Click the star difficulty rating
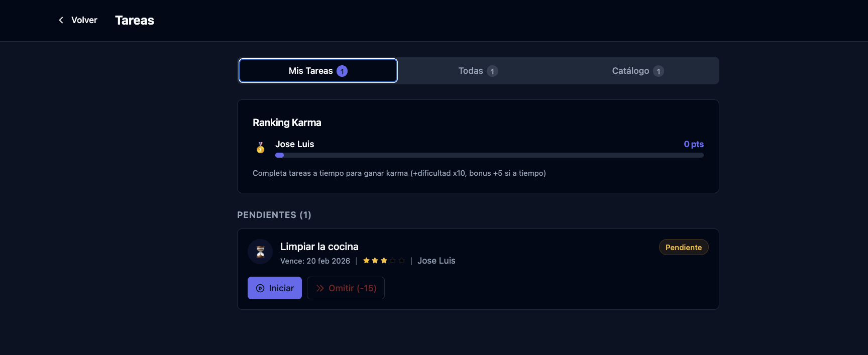The width and height of the screenshot is (868, 355). (x=384, y=261)
